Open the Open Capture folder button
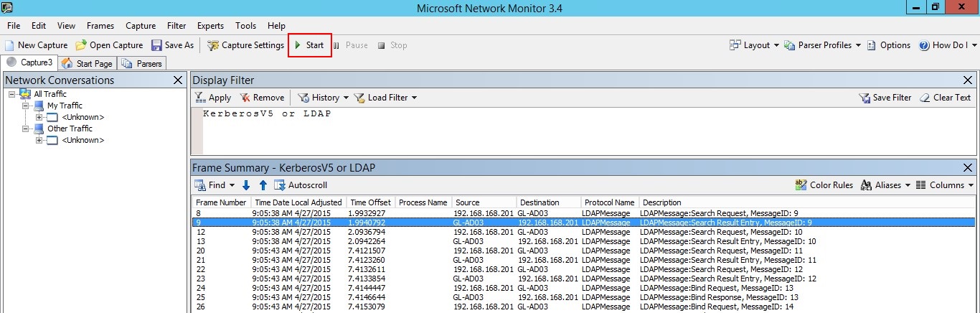The width and height of the screenshot is (980, 313). pos(109,45)
